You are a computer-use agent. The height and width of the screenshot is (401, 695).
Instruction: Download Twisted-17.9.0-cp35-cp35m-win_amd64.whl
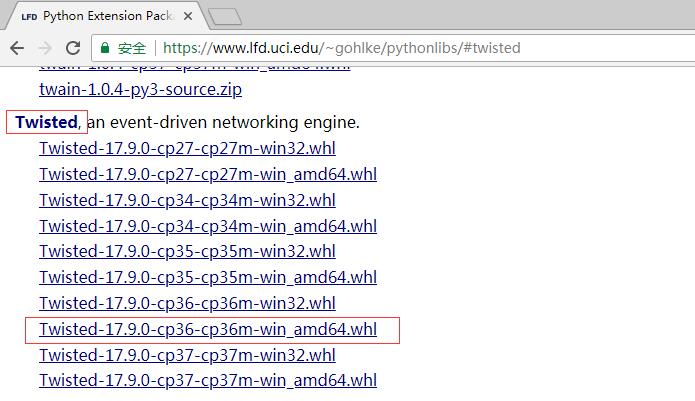208,277
